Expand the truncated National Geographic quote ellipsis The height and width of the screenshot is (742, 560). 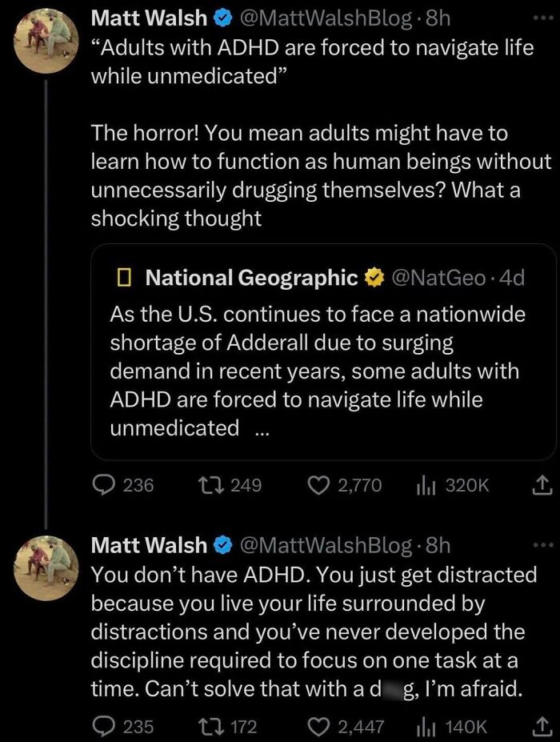coord(261,429)
